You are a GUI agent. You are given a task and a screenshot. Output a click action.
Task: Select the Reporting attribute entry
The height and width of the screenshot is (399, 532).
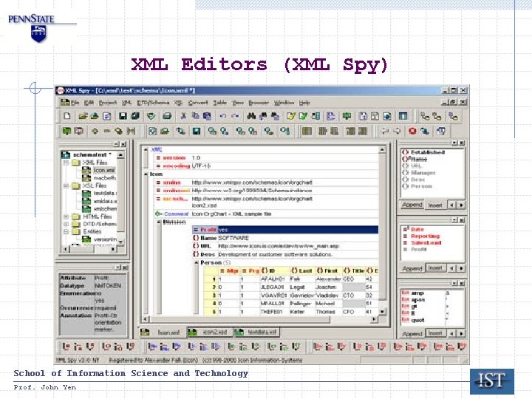422,236
